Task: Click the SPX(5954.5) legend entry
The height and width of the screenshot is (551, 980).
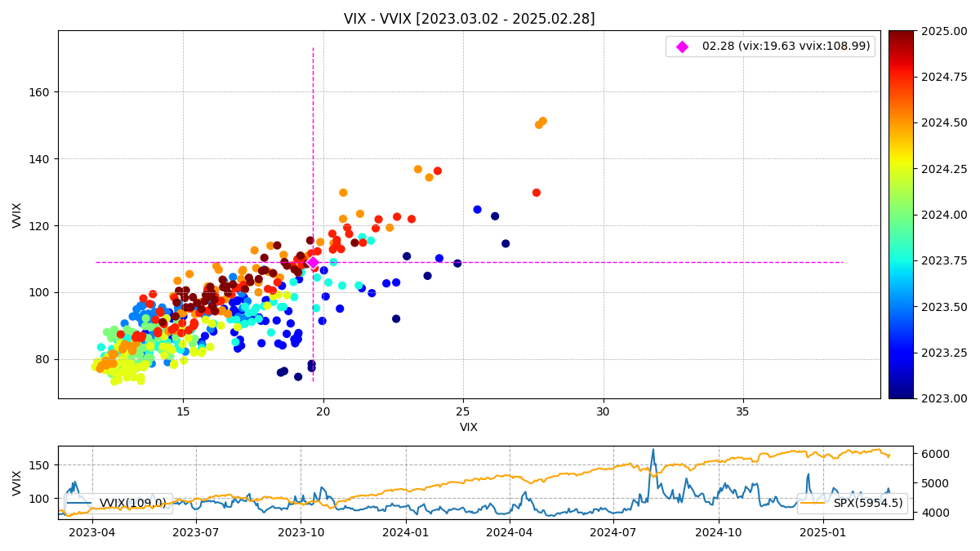Action: (x=852, y=503)
